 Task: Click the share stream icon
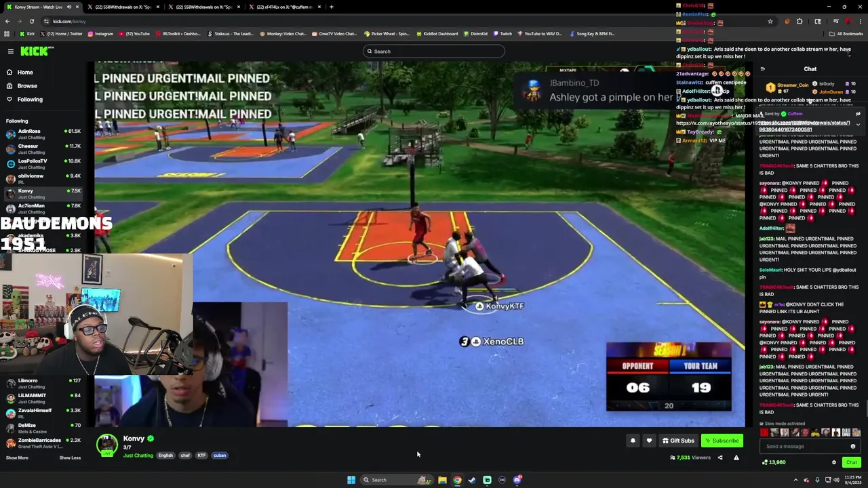click(720, 457)
